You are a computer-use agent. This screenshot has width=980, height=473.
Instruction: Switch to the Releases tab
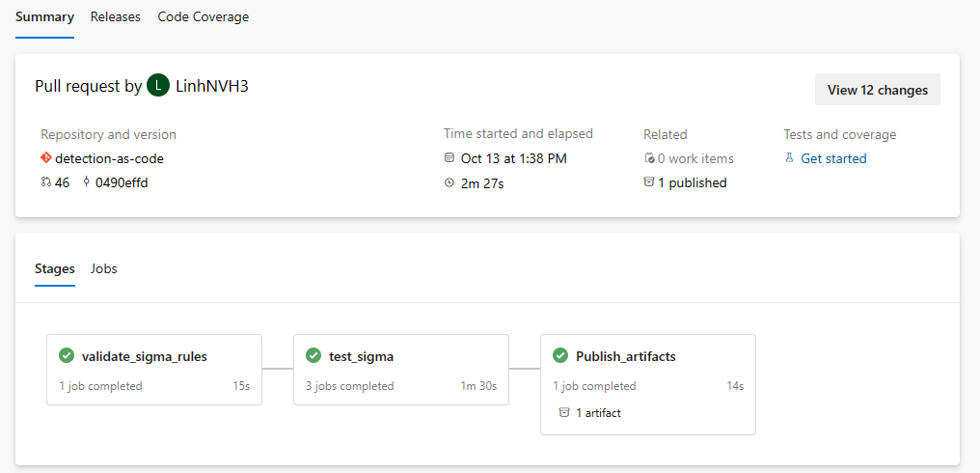coord(115,17)
